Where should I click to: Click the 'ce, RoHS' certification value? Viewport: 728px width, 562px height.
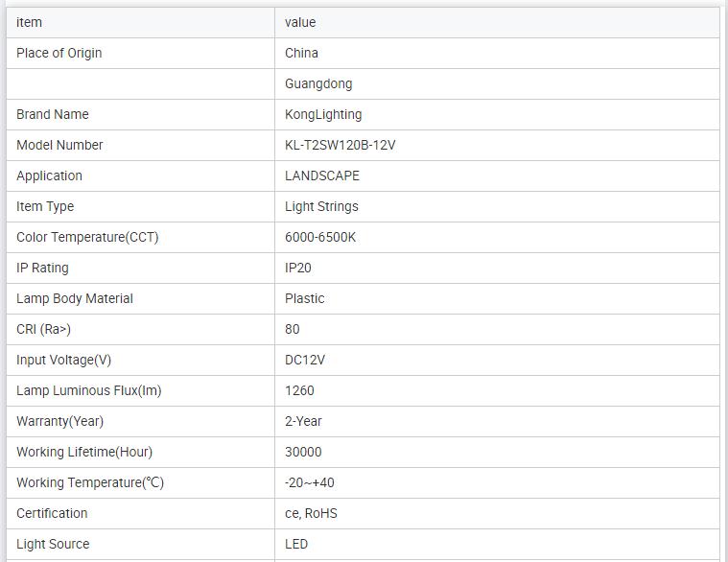(x=311, y=513)
